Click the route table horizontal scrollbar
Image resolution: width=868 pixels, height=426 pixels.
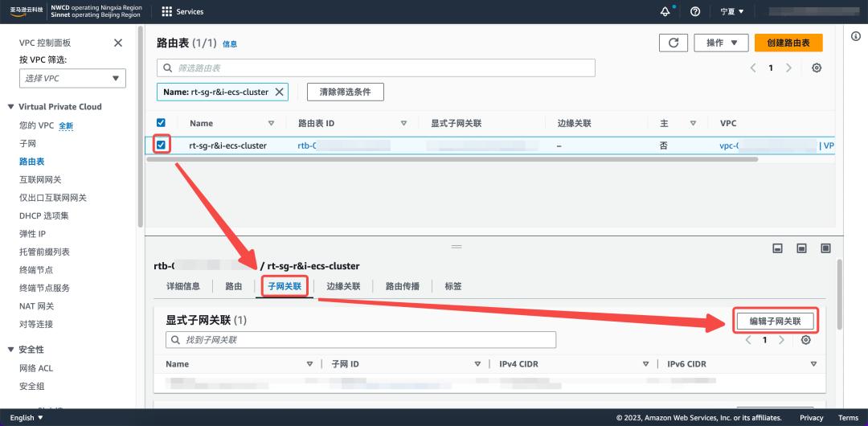452,159
